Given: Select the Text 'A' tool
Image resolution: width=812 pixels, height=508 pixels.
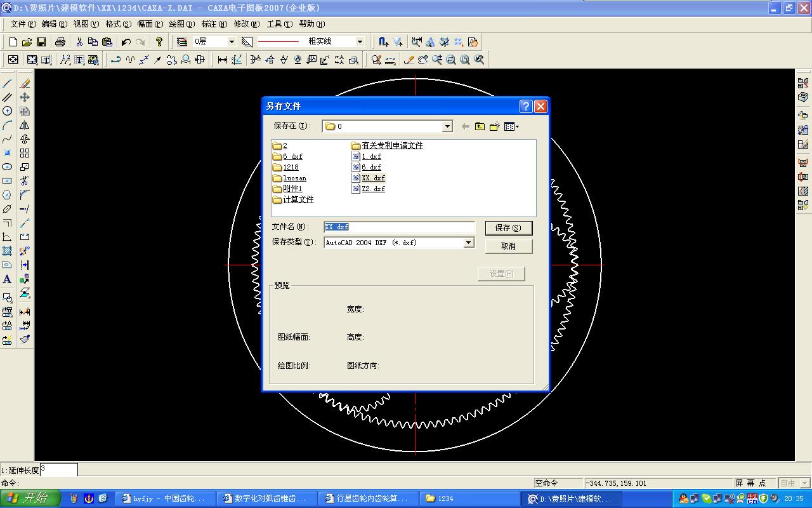Looking at the screenshot, I should (x=7, y=279).
